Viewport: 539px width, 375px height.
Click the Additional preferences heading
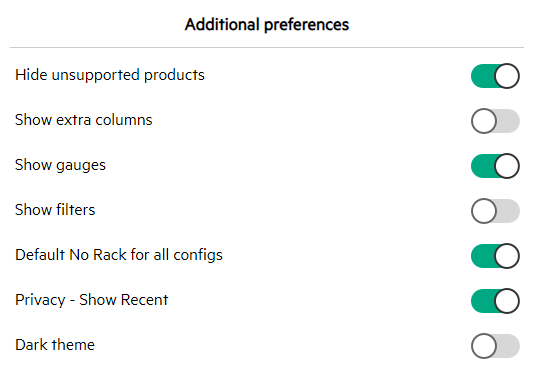[x=267, y=25]
